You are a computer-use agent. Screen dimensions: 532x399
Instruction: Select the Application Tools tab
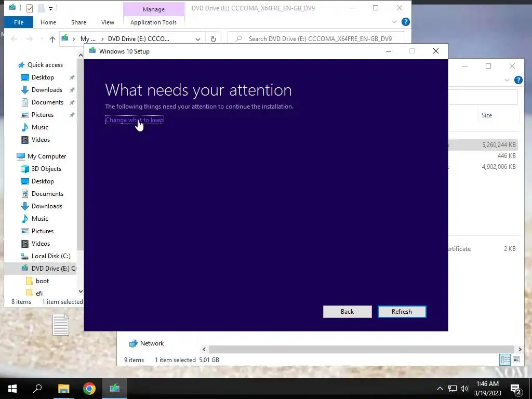pos(153,22)
